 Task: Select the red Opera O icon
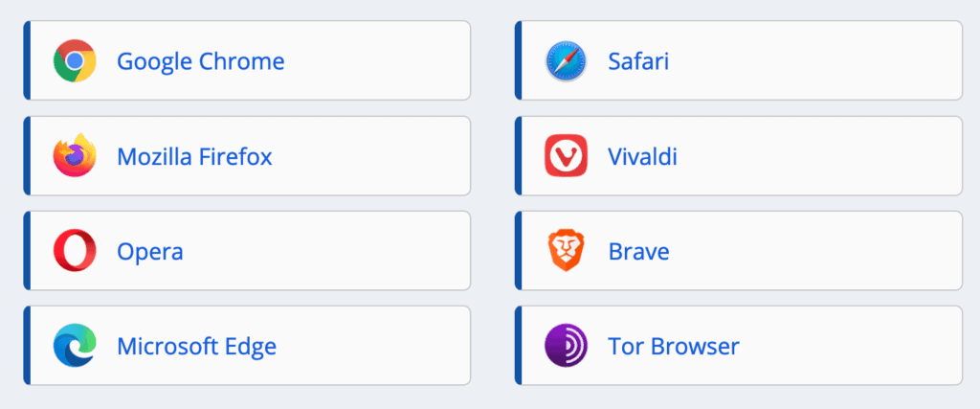tap(75, 250)
